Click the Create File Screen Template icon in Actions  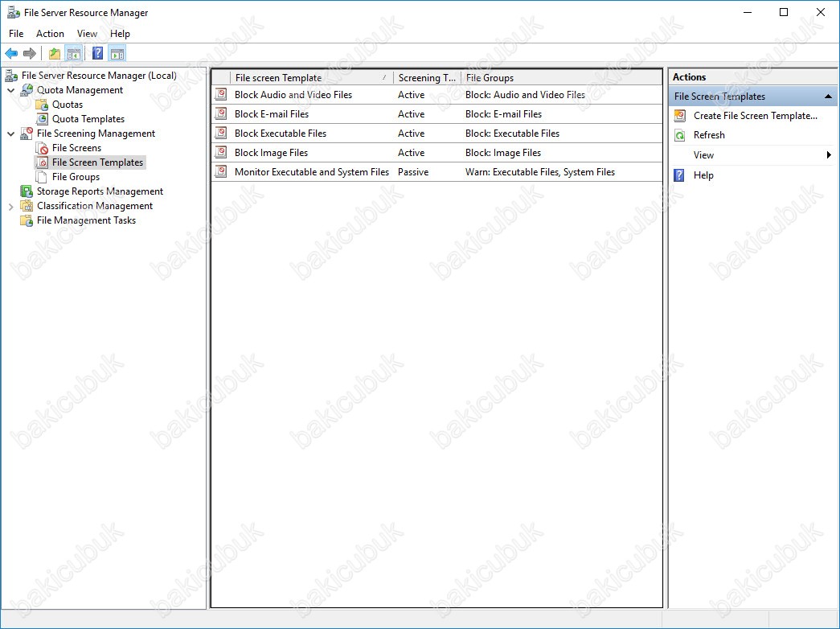pyautogui.click(x=680, y=116)
